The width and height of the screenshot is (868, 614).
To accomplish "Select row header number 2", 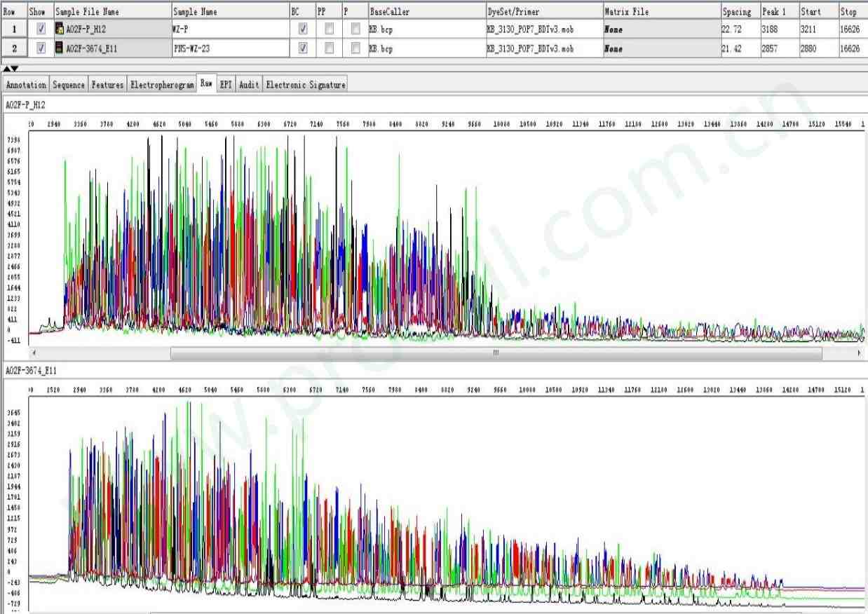I will click(x=14, y=48).
